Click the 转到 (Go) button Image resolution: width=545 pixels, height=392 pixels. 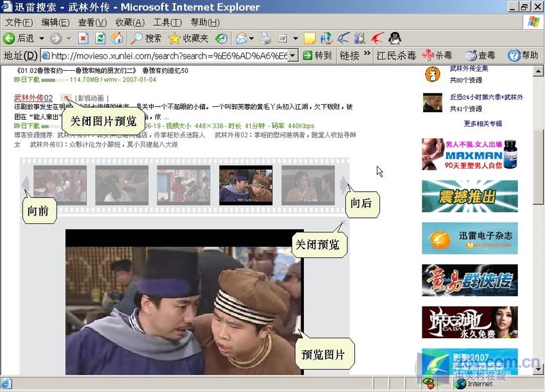tap(317, 56)
